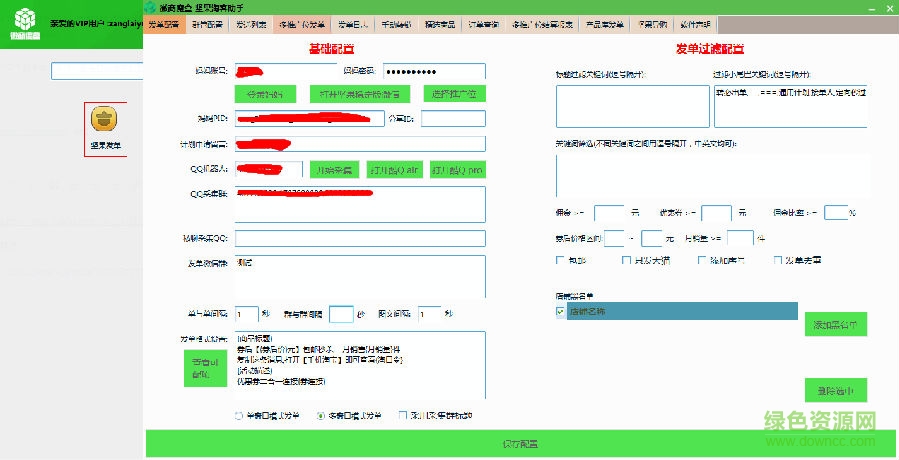Click the white cube logo at top-left
This screenshot has width=899, height=460.
(x=25, y=20)
